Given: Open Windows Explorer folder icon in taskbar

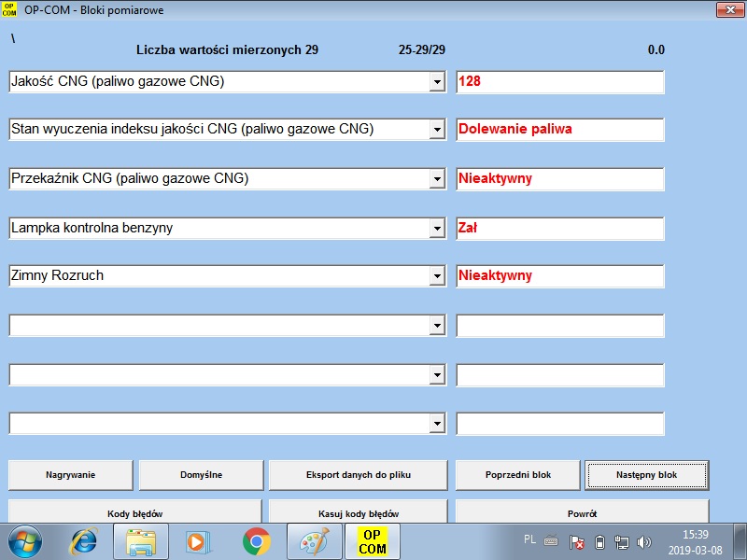Looking at the screenshot, I should pyautogui.click(x=142, y=541).
